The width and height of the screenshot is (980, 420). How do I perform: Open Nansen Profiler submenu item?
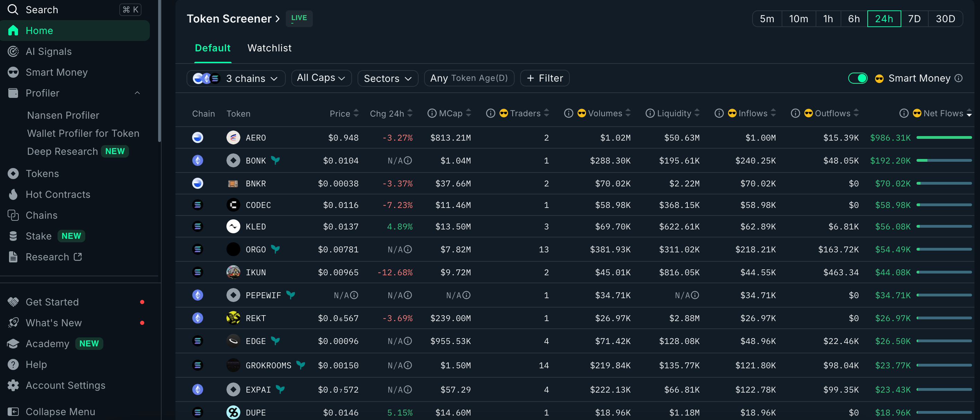pyautogui.click(x=63, y=115)
